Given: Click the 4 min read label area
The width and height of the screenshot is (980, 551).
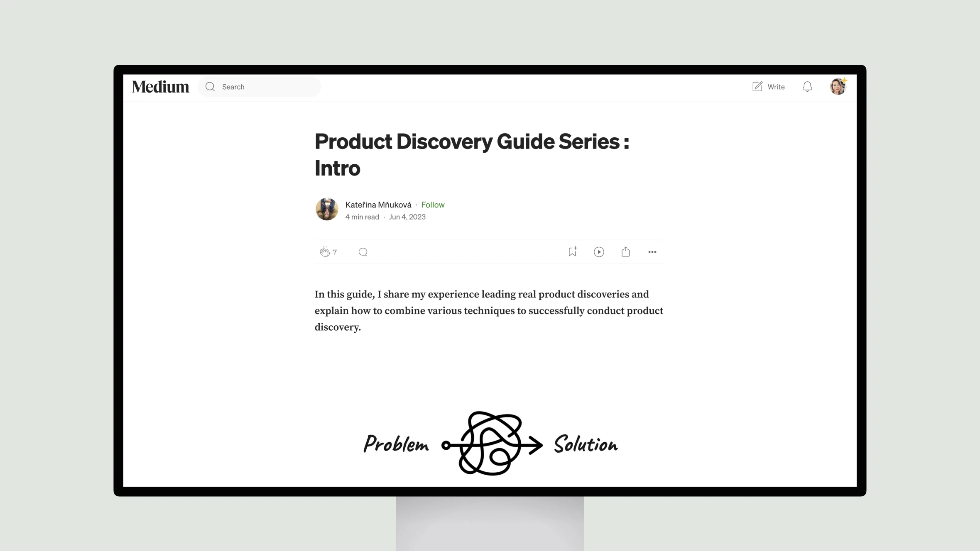Looking at the screenshot, I should coord(361,216).
